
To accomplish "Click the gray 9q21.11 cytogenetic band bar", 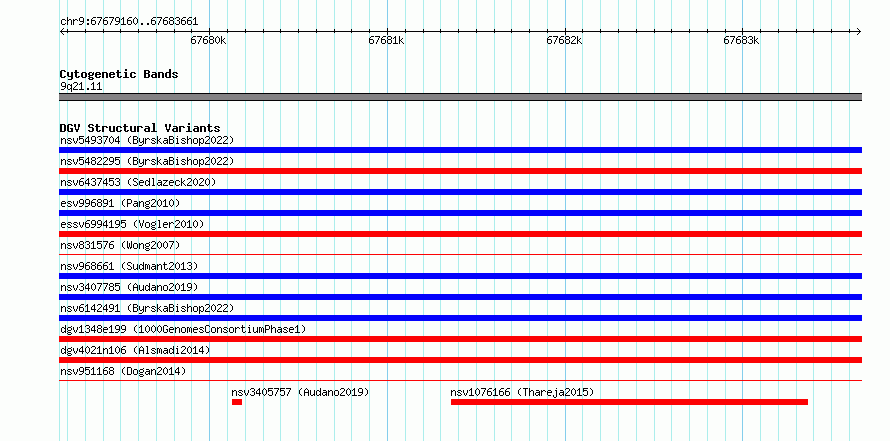I will [x=460, y=97].
